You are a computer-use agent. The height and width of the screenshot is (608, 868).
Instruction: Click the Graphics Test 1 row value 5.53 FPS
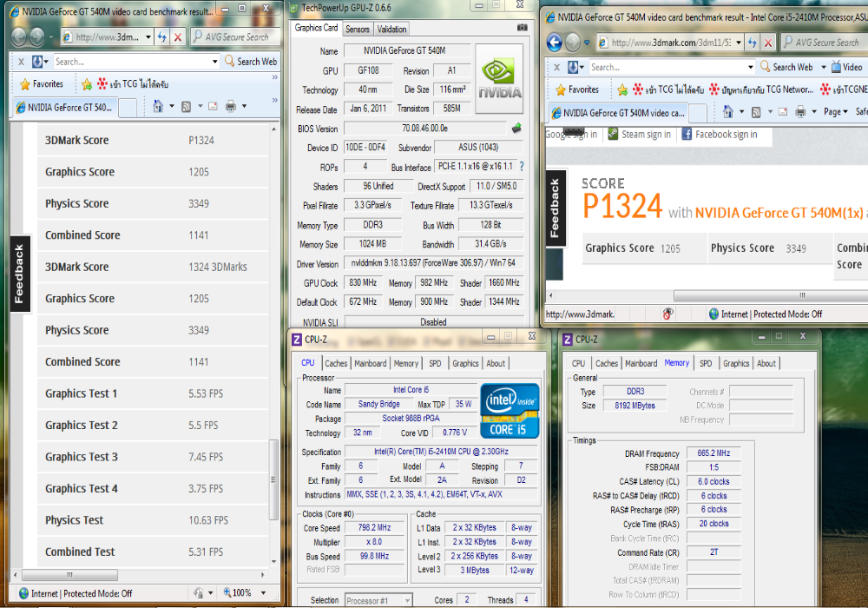206,393
